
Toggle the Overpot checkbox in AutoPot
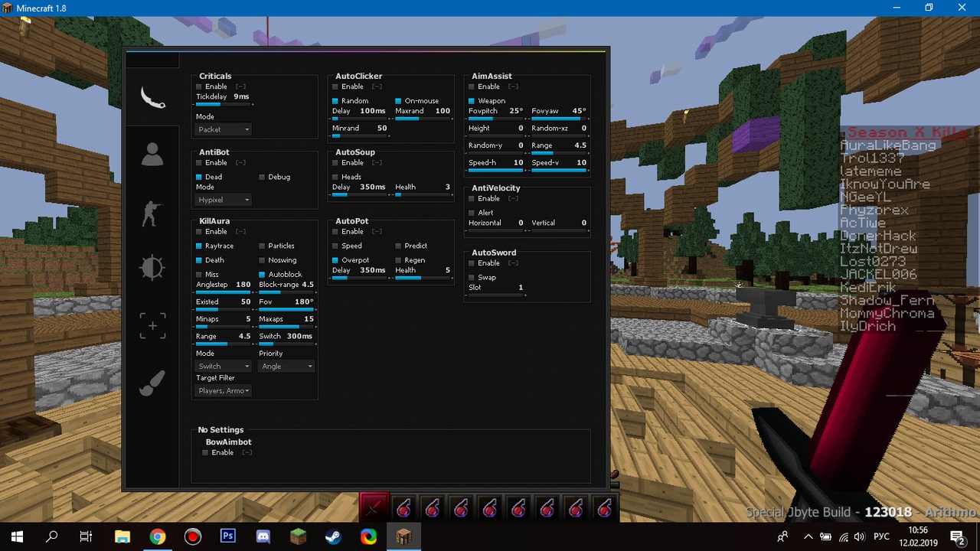pos(335,260)
